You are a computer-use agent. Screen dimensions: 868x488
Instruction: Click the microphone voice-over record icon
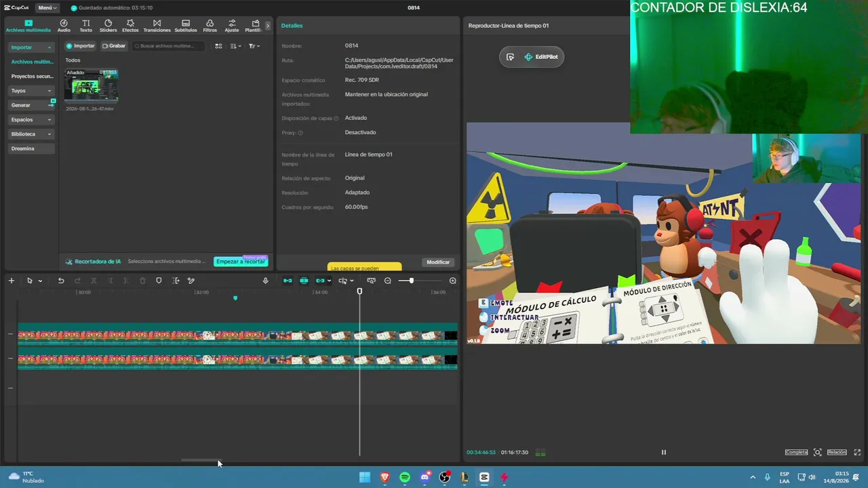point(265,281)
